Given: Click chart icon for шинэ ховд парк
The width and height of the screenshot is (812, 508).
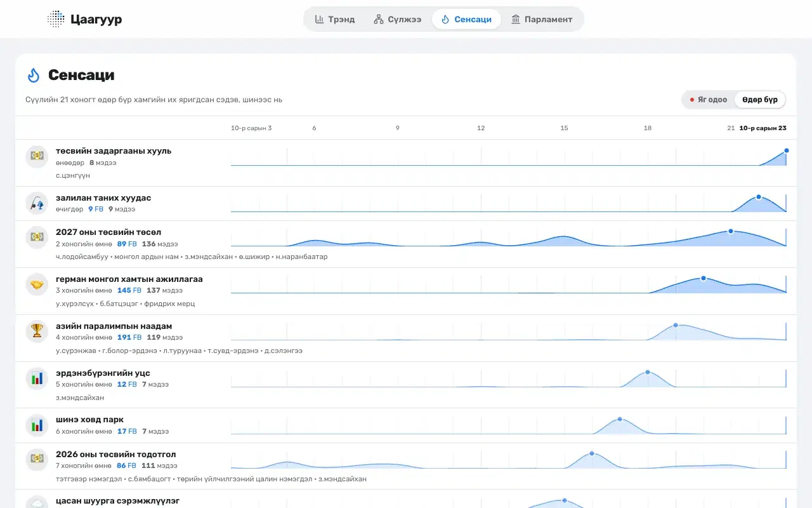Looking at the screenshot, I should point(37,425).
